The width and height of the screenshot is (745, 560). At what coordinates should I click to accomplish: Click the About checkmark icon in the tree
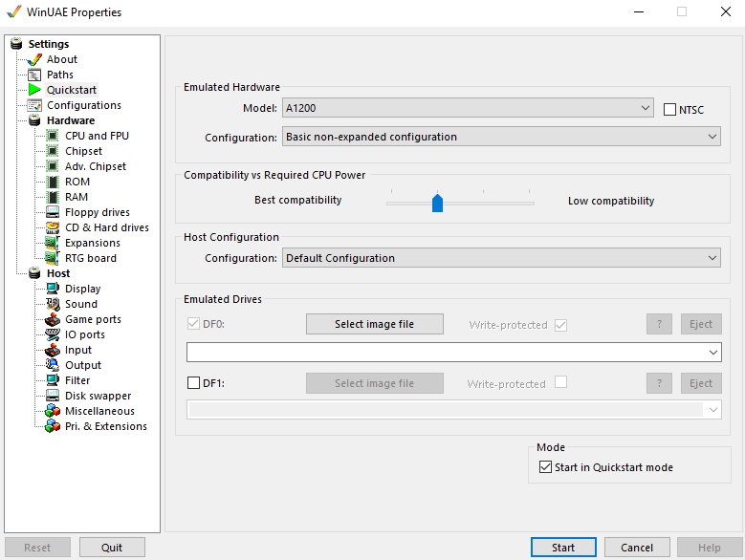pyautogui.click(x=35, y=59)
